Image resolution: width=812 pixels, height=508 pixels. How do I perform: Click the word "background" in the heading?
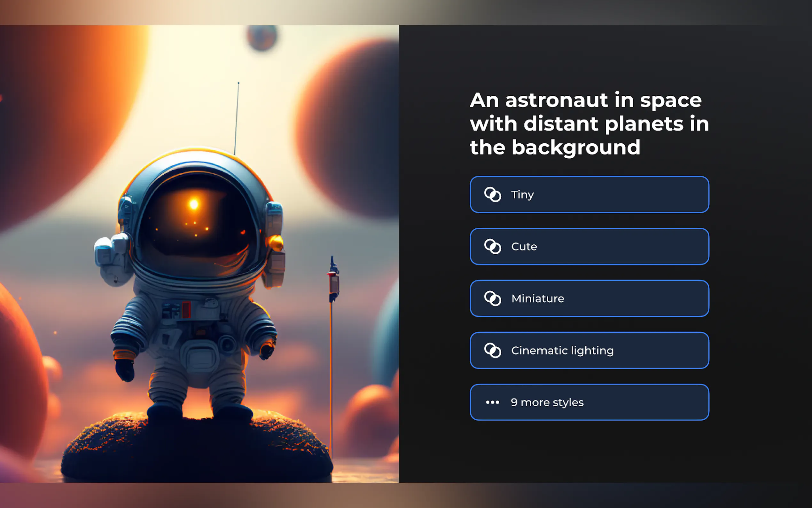point(576,148)
